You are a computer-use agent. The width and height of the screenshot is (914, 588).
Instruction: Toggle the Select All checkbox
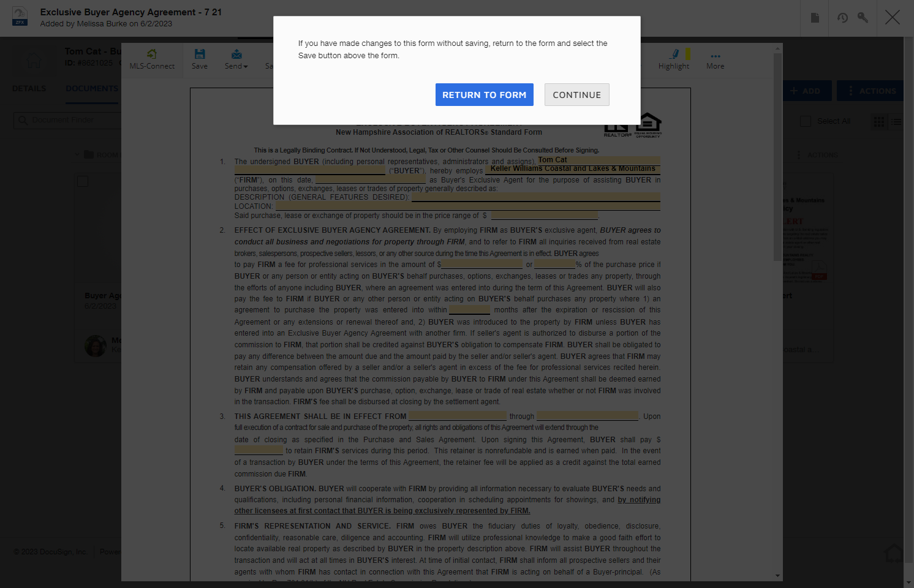coord(806,121)
